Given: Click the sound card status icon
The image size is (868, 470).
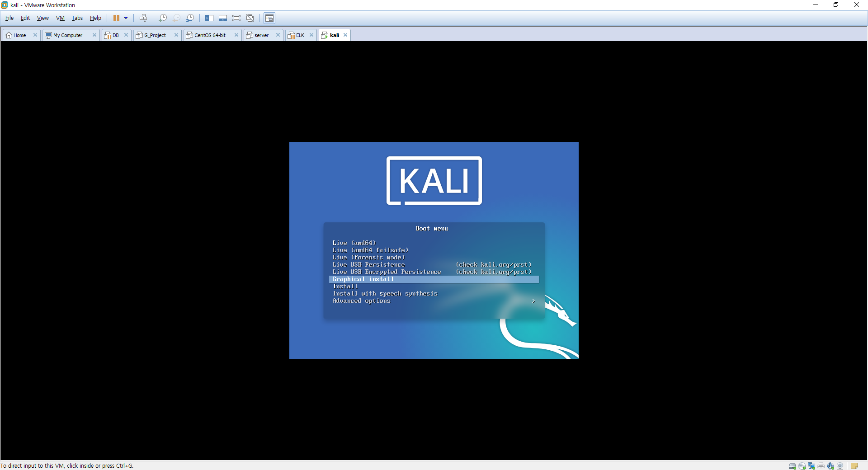Looking at the screenshot, I should (830, 466).
